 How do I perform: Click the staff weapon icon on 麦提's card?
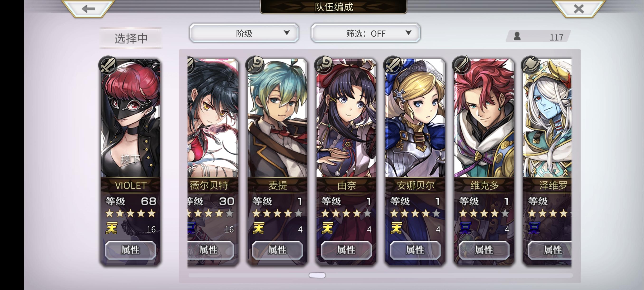tap(255, 65)
